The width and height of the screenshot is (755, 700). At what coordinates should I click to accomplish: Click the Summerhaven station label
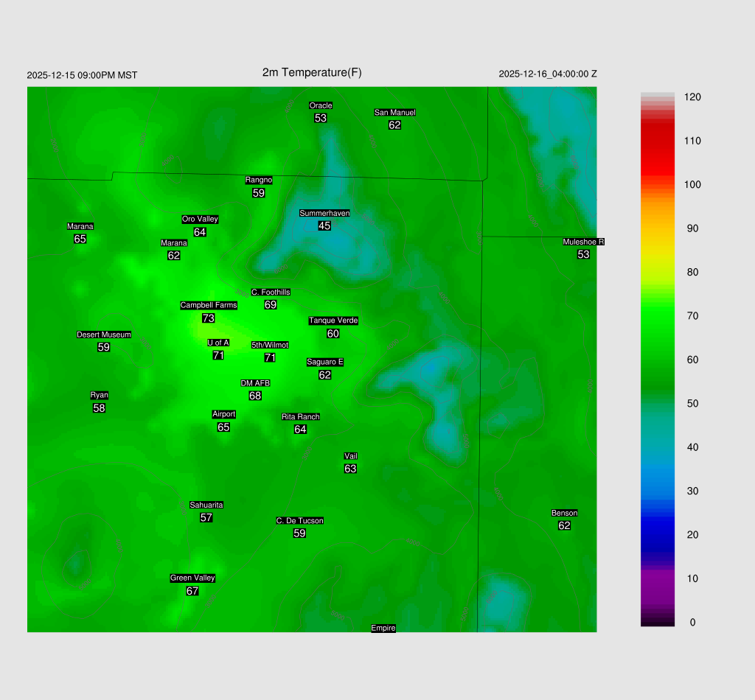324,213
